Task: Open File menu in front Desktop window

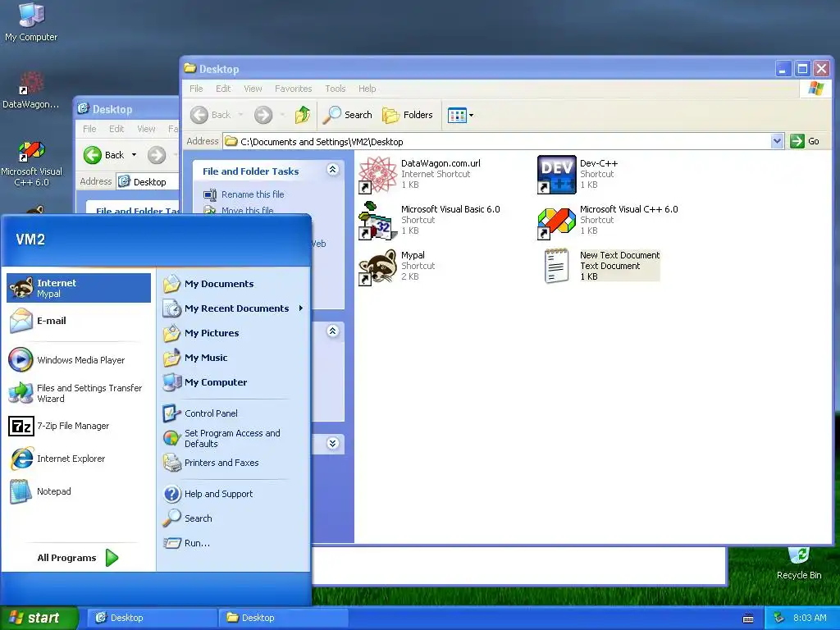Action: coord(196,89)
